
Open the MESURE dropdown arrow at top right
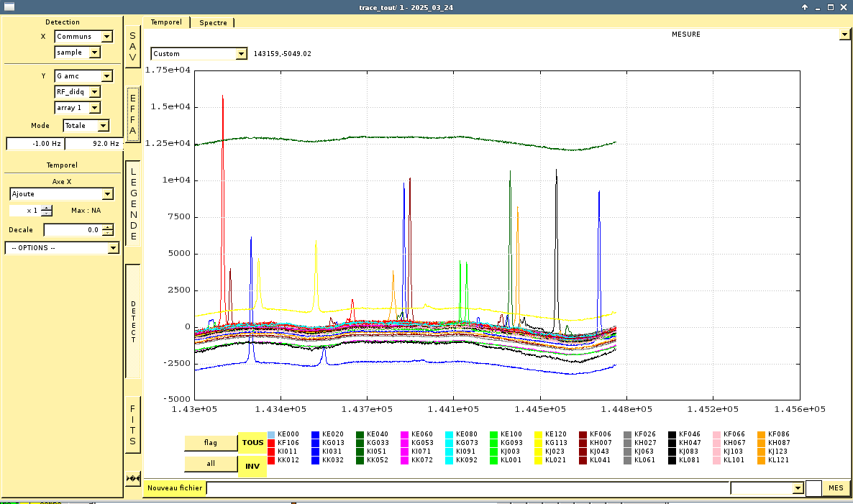(x=844, y=35)
